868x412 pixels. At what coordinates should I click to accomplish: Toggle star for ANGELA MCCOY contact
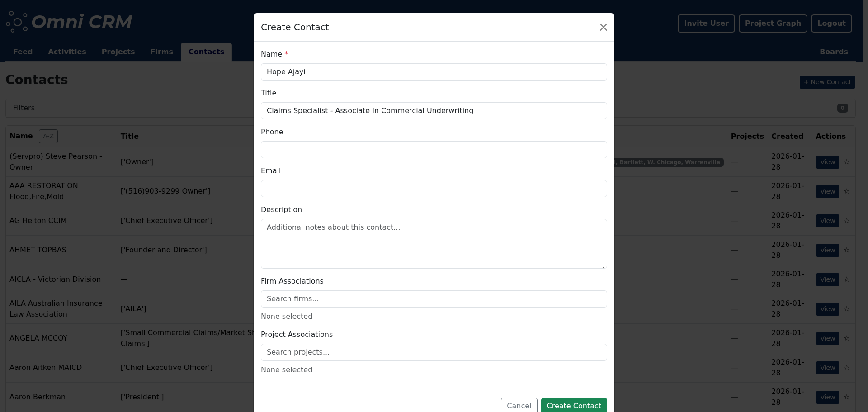tap(847, 338)
